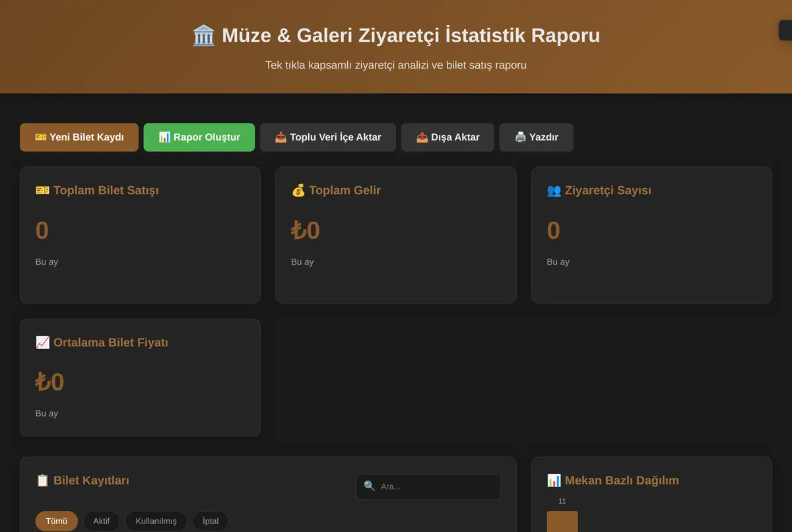Click the ticket icon beside Toplam Bilet Satışı
Image resolution: width=792 pixels, height=532 pixels.
click(x=42, y=190)
